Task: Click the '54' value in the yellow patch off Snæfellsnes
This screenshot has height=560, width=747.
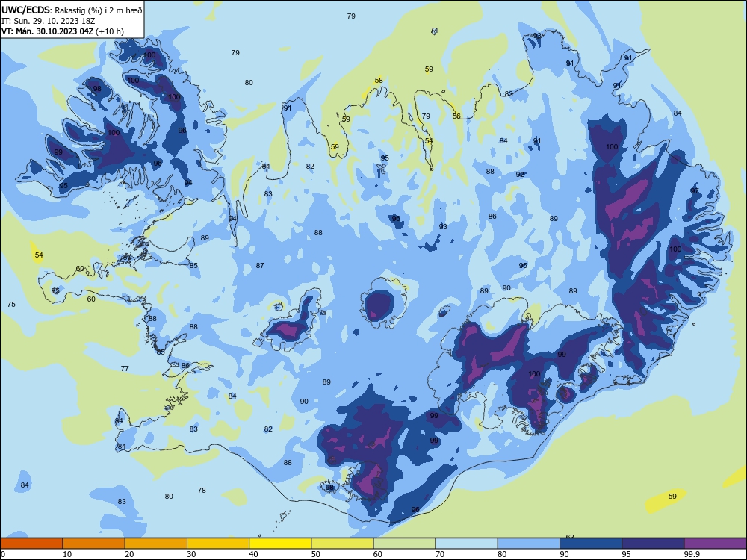Action: [39, 255]
